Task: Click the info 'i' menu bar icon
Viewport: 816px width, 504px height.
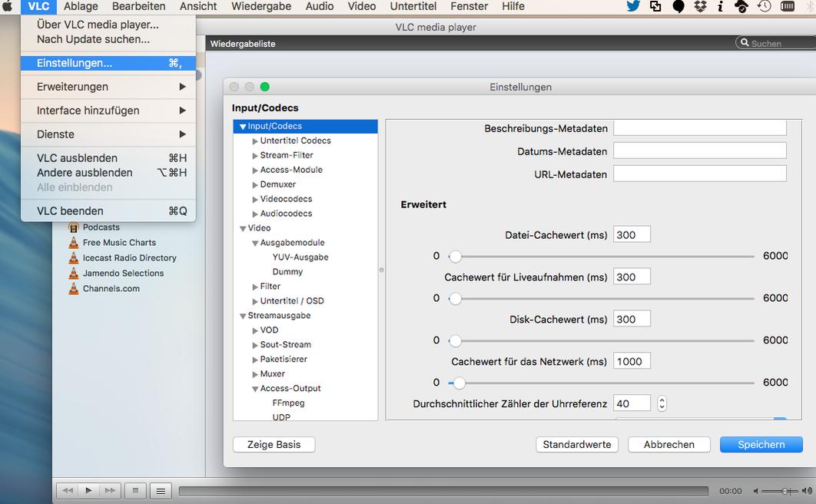Action: click(720, 6)
